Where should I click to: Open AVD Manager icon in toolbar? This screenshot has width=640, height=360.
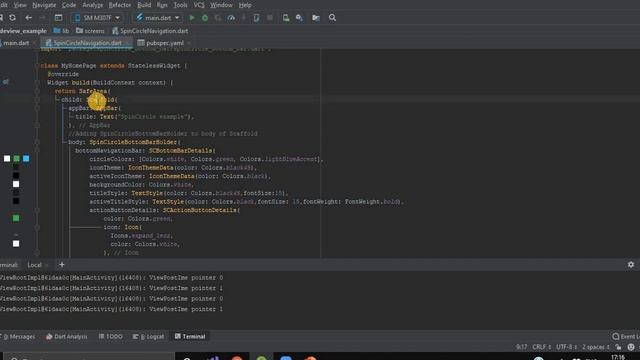click(x=286, y=18)
